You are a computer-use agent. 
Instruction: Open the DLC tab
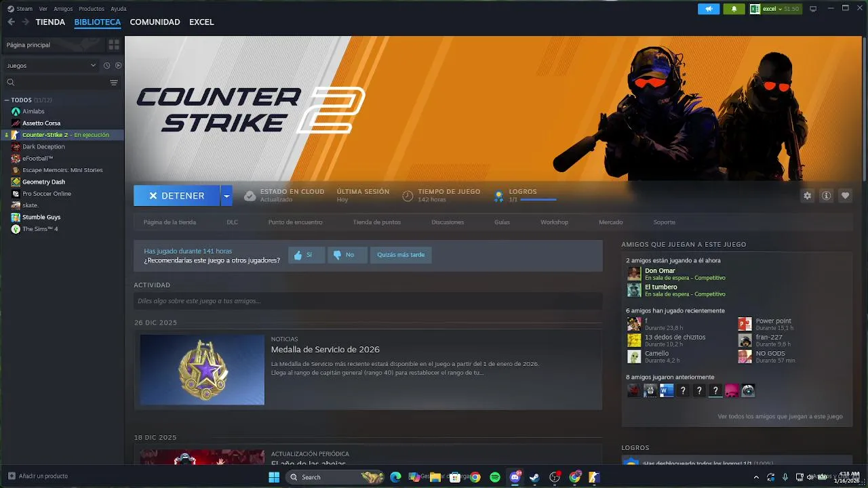click(x=232, y=222)
